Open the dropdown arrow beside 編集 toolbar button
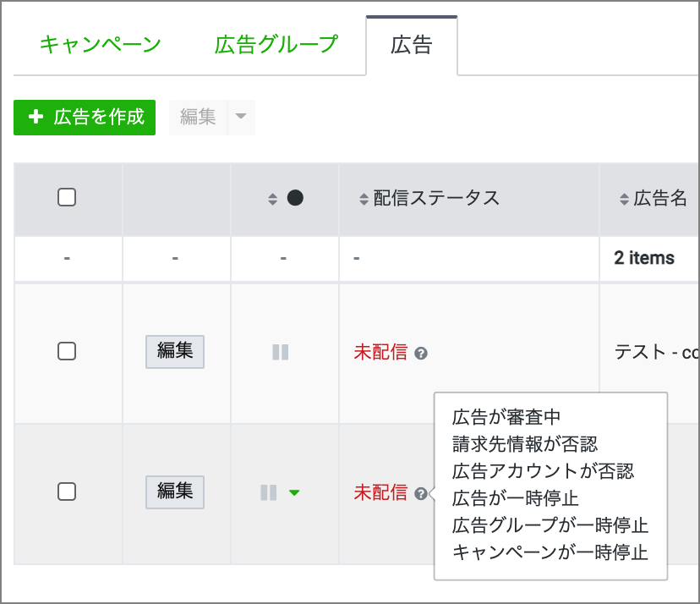The width and height of the screenshot is (700, 604). (x=241, y=117)
